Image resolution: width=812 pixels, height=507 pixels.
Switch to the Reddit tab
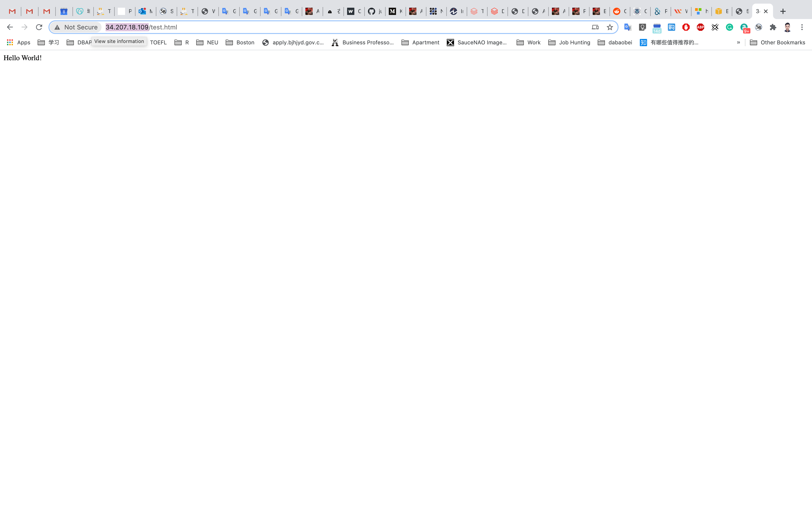tap(619, 11)
